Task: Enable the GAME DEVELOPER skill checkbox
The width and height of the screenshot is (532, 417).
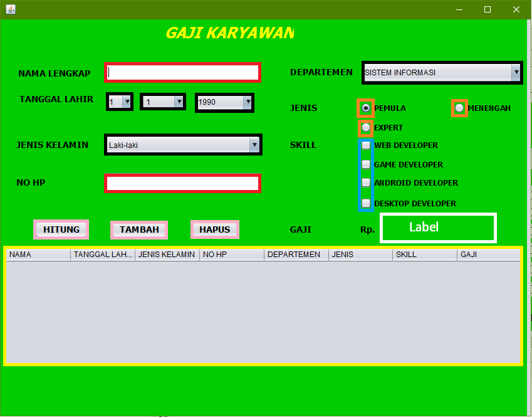Action: pyautogui.click(x=366, y=164)
